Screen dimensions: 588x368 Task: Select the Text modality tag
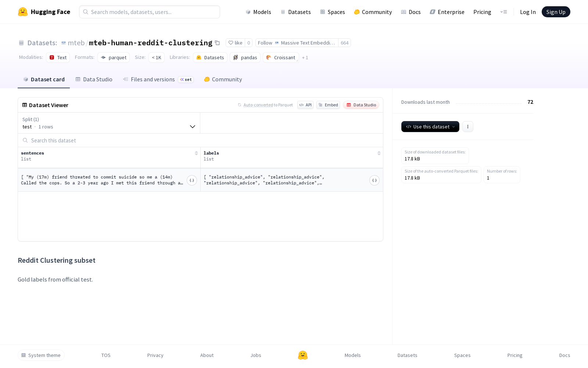pyautogui.click(x=58, y=57)
